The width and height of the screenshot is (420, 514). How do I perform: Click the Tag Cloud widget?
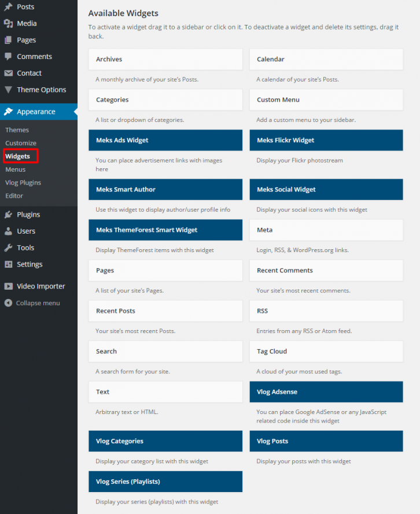click(326, 351)
